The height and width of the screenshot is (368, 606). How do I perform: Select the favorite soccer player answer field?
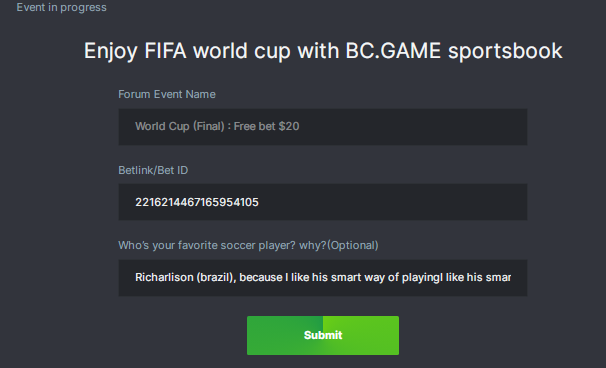pos(323,278)
